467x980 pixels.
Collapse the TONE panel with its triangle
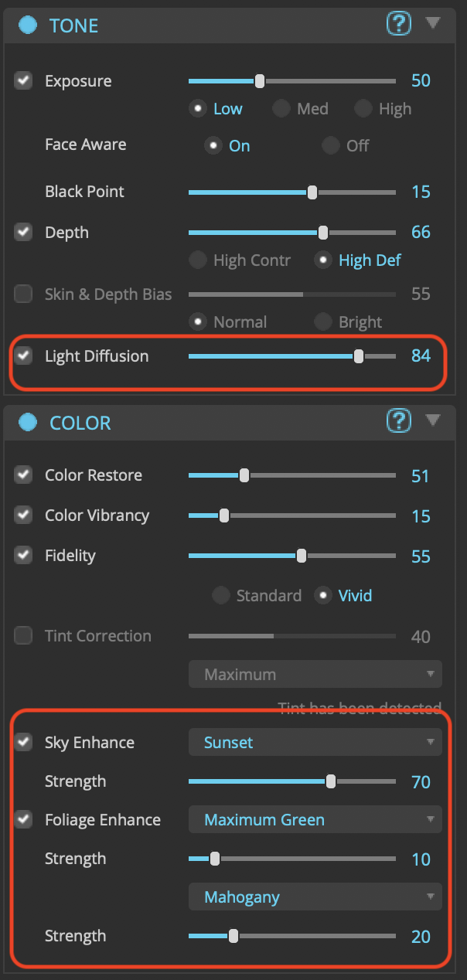click(x=433, y=23)
